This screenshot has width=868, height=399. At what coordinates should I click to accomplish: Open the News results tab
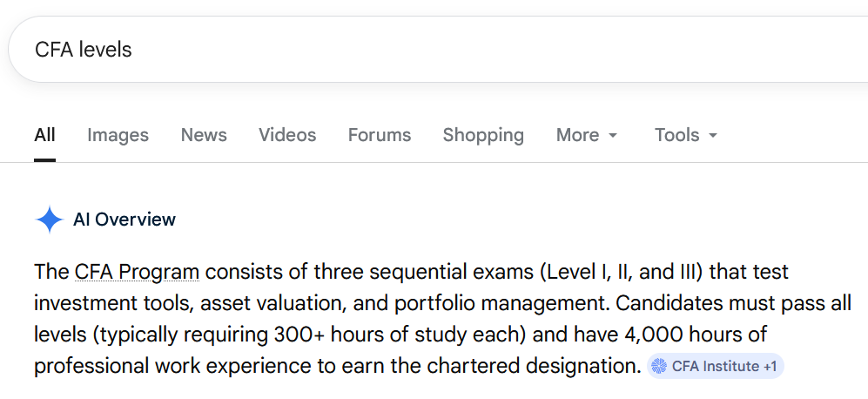(204, 135)
